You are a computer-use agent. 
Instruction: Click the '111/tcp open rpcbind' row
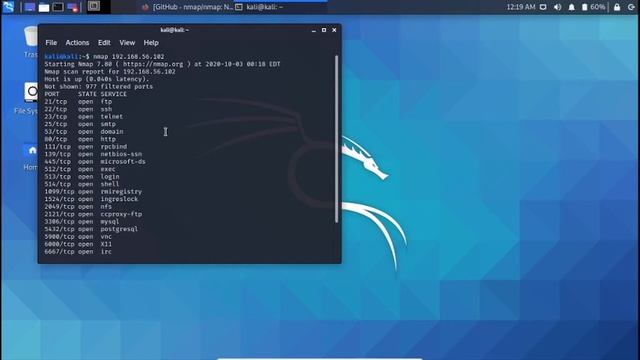click(x=86, y=147)
